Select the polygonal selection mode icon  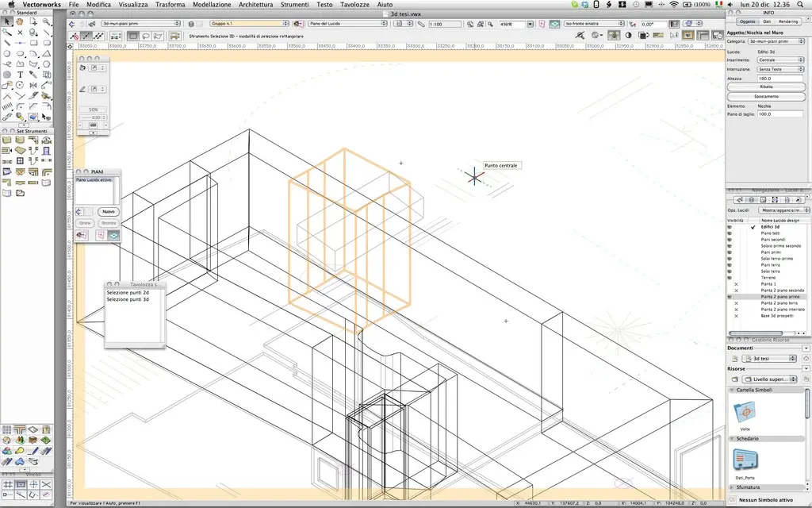158,36
